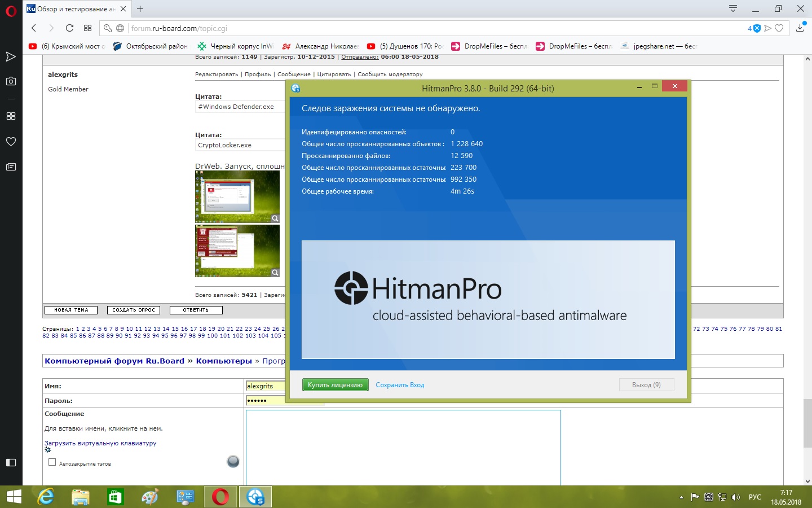
Task: Open Opera snapshot camera in sidebar
Action: pos(11,81)
